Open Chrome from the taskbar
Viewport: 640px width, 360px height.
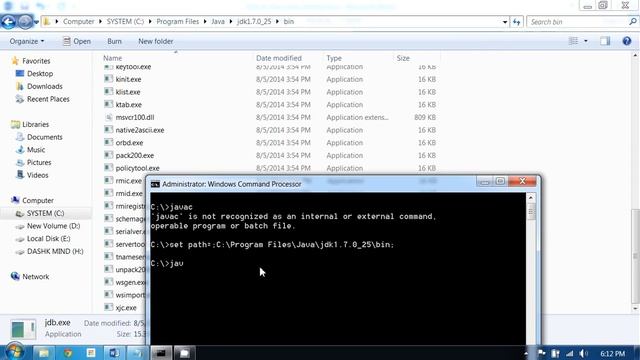[x=67, y=353]
